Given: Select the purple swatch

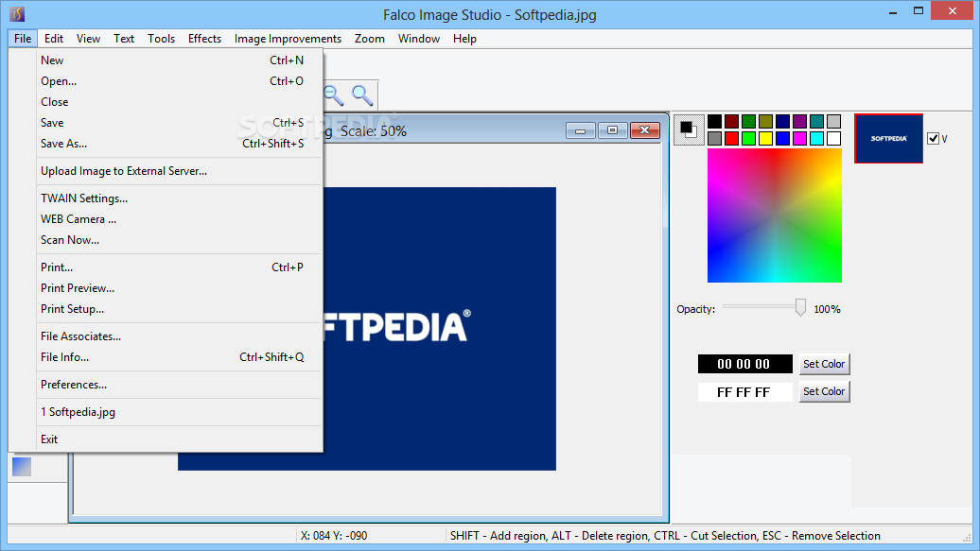Looking at the screenshot, I should pyautogui.click(x=800, y=121).
